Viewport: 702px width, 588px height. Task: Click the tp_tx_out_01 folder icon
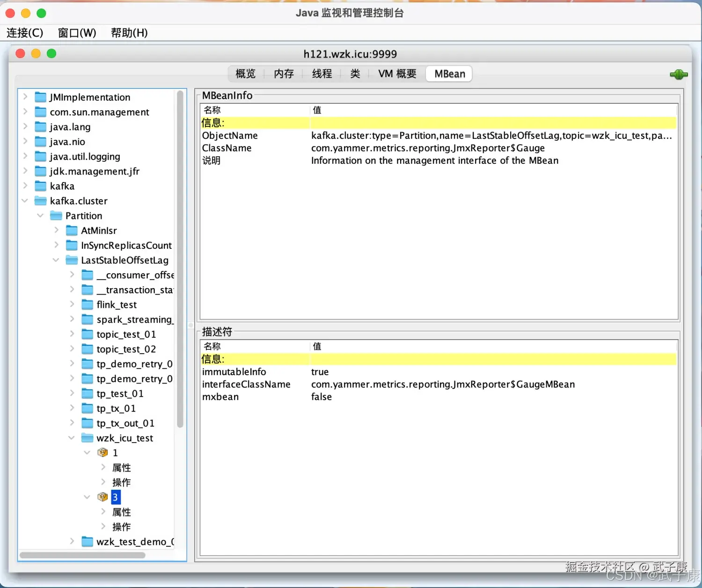[88, 423]
